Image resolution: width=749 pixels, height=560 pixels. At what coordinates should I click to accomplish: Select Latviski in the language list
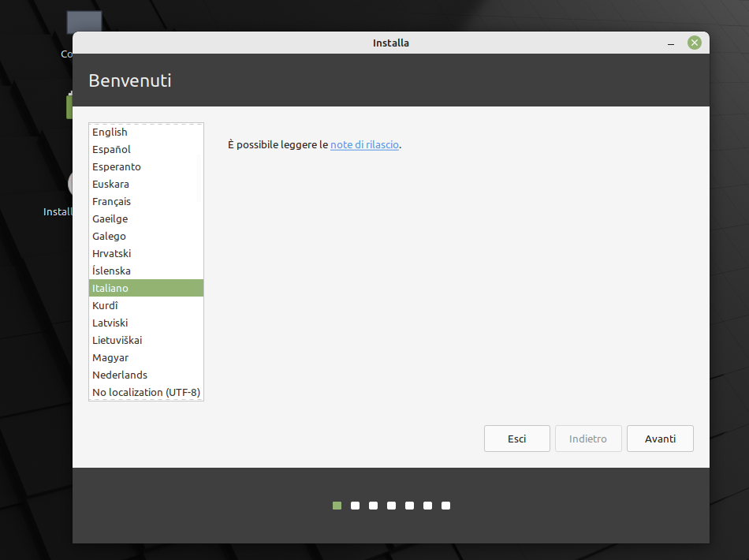point(146,323)
